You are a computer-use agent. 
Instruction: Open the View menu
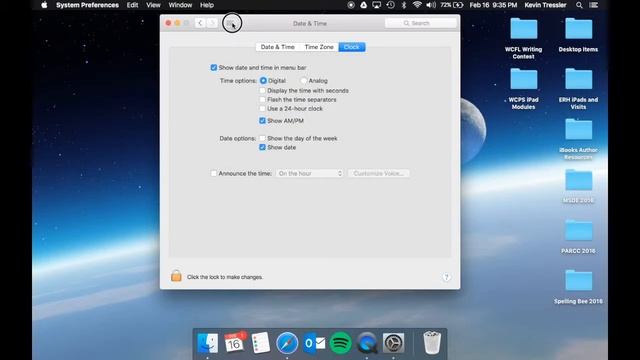point(153,5)
